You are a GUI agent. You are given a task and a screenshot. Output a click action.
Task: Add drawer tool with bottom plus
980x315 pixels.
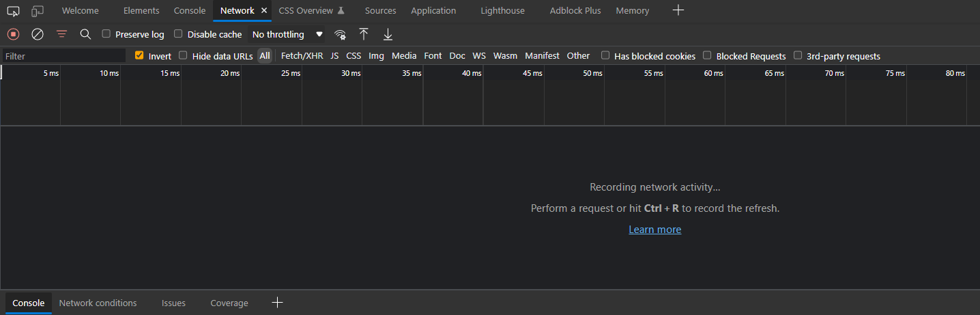277,303
